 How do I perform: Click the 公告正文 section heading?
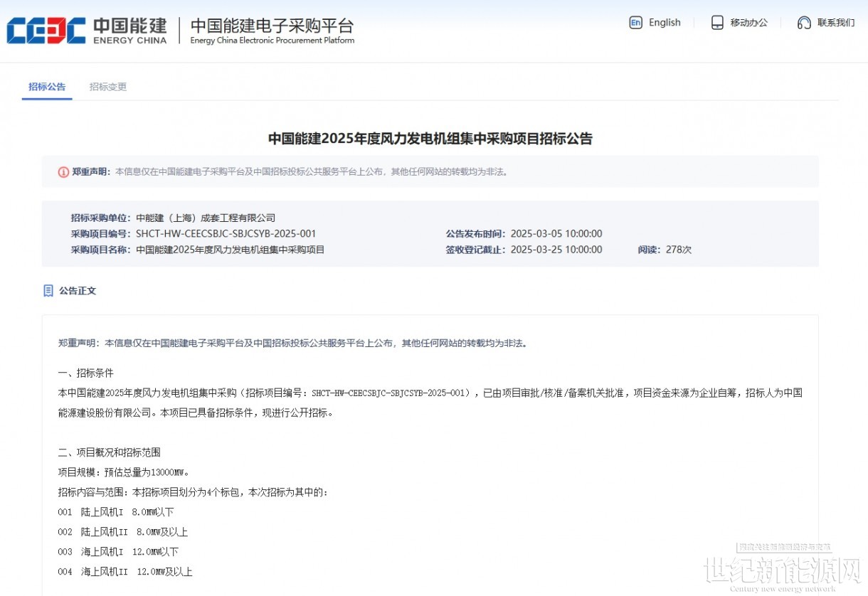78,291
